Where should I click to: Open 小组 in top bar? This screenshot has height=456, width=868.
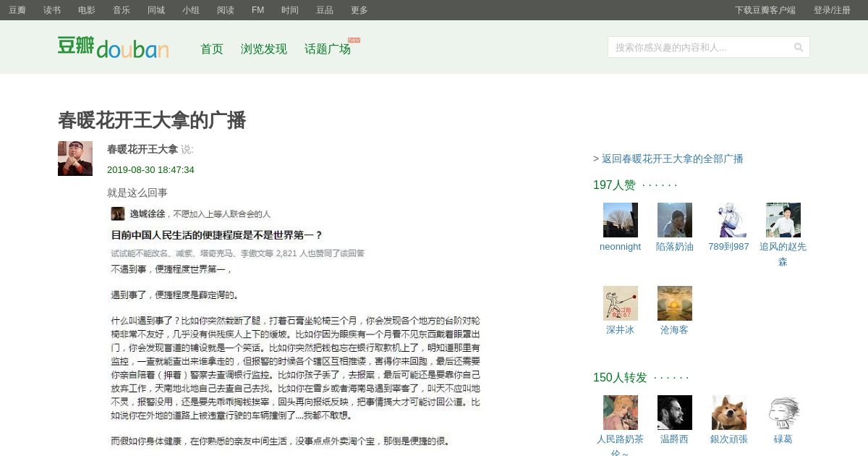191,10
